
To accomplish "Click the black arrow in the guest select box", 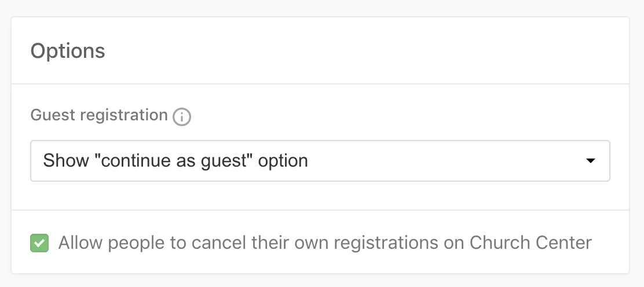I will (591, 161).
